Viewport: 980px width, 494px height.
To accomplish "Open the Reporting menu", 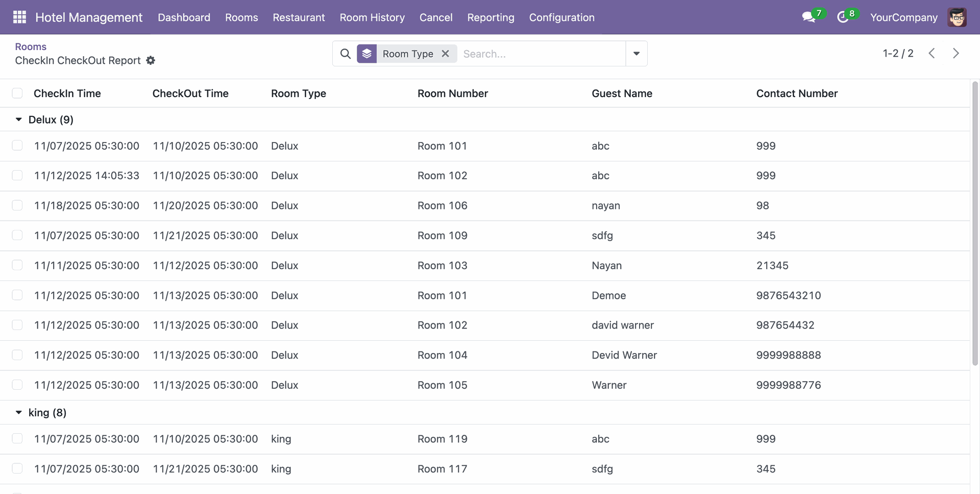I will 491,17.
